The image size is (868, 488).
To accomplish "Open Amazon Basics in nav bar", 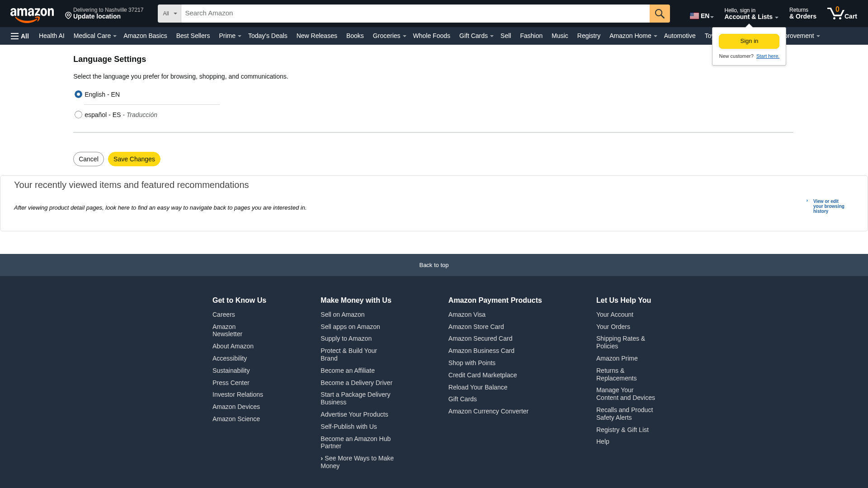I will point(145,36).
